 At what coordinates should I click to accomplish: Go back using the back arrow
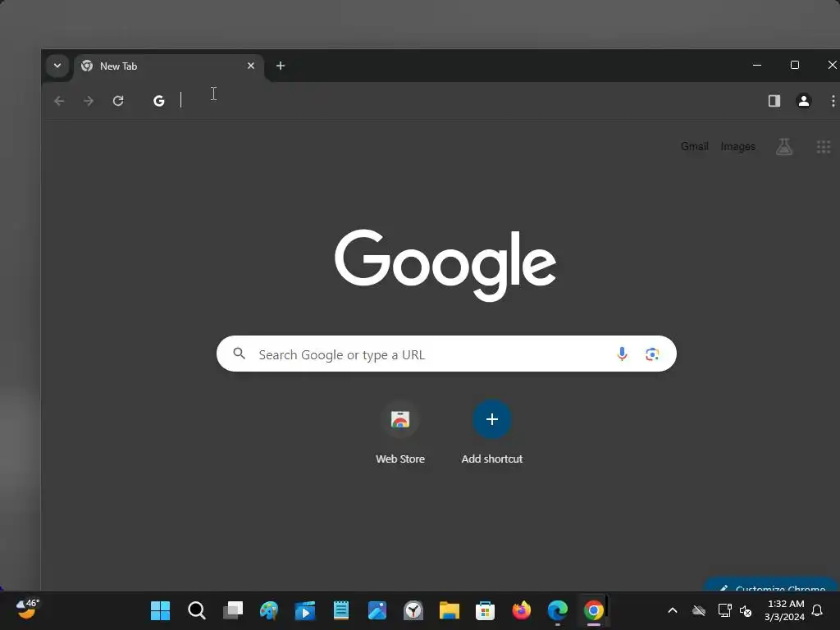click(59, 101)
